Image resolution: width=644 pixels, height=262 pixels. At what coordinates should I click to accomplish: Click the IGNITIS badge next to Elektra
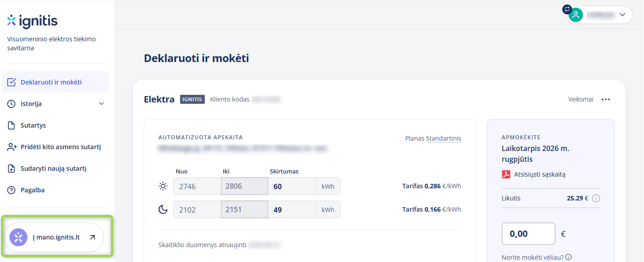(x=192, y=99)
